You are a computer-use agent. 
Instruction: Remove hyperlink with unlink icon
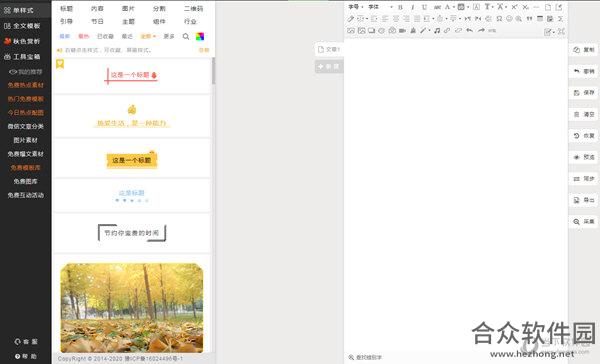coord(458,30)
